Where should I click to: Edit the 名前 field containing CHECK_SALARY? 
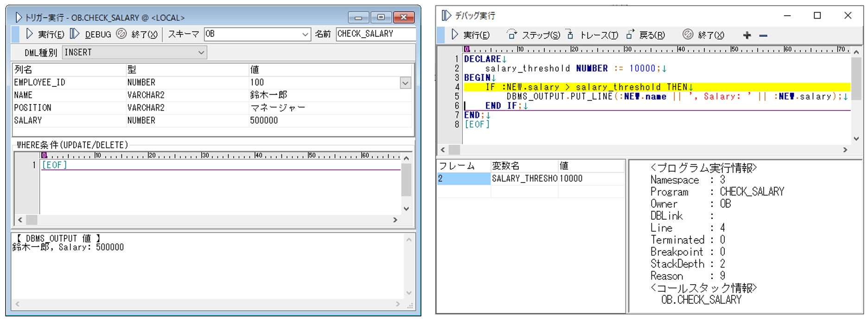point(375,34)
